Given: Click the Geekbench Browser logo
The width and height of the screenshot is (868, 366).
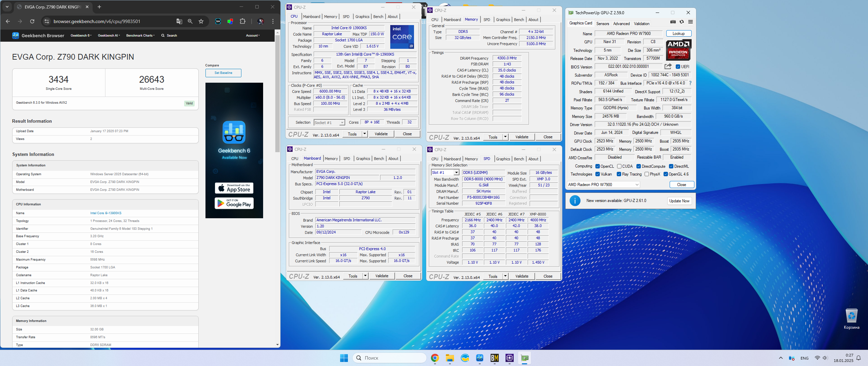Looking at the screenshot, I should tap(38, 36).
